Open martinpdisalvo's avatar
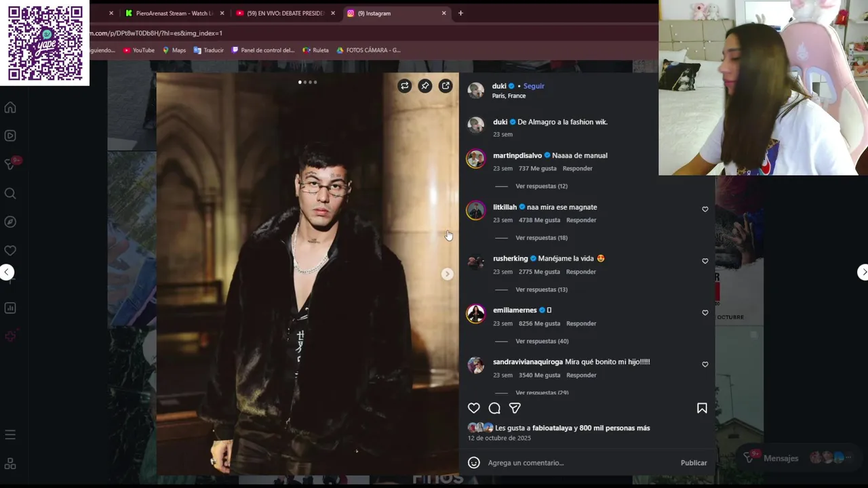The image size is (868, 488). [x=476, y=159]
